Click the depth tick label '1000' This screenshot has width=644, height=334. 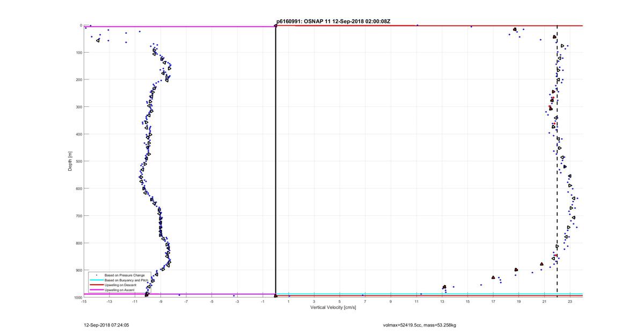78,297
